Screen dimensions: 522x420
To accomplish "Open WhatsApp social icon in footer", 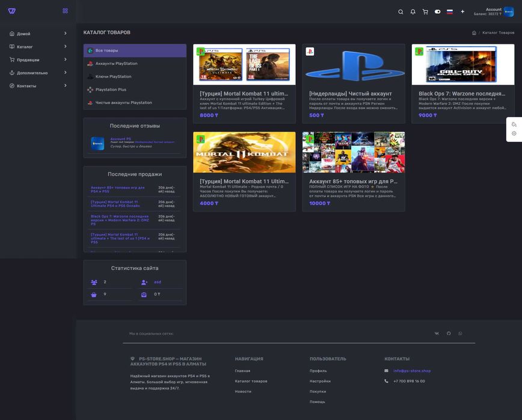I will tap(460, 333).
